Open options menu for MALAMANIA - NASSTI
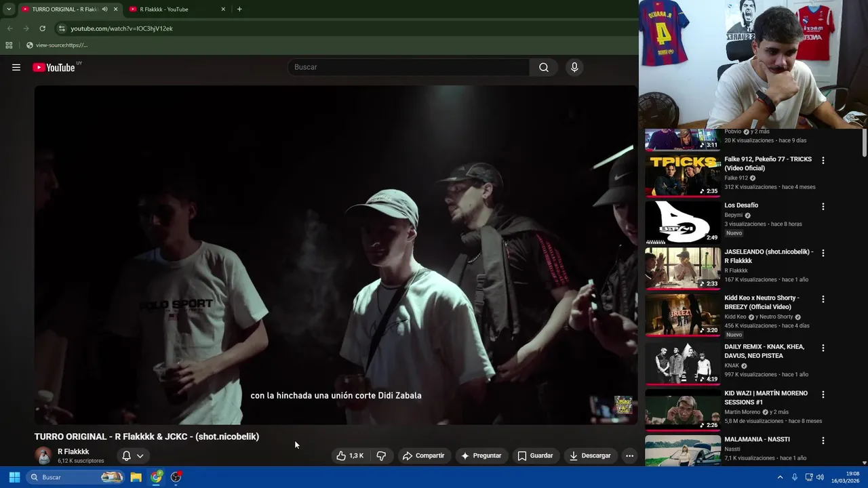 [823, 441]
